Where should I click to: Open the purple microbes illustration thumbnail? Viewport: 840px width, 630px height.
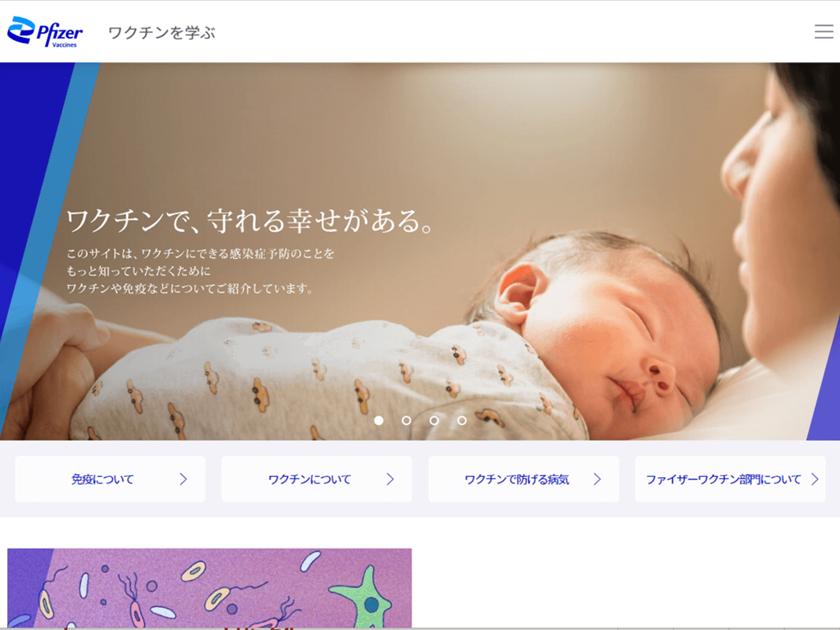point(209,588)
